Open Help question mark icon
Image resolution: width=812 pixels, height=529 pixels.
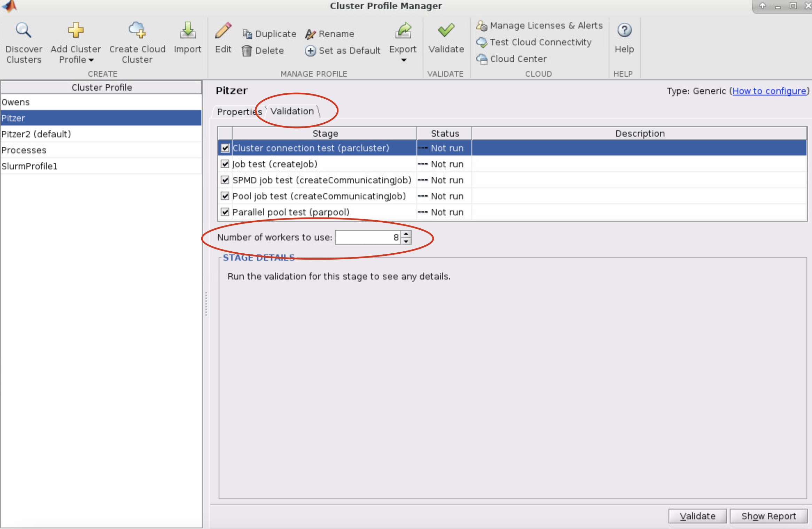click(x=624, y=30)
